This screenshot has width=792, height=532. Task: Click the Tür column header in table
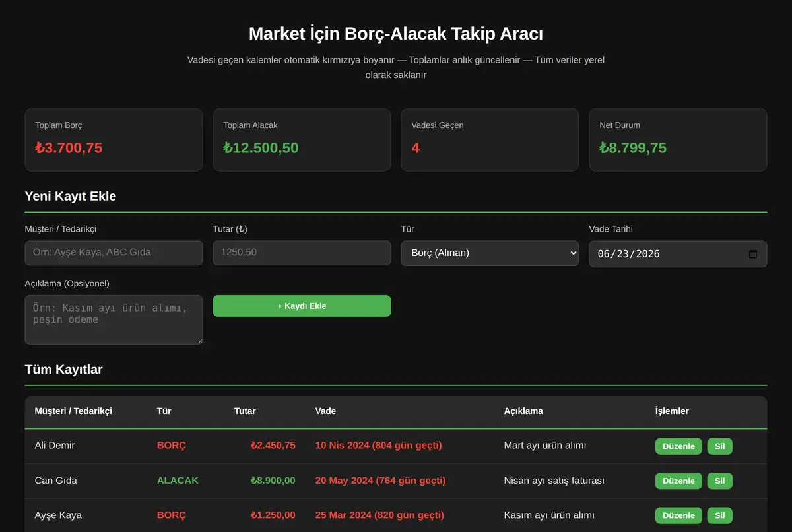click(164, 411)
